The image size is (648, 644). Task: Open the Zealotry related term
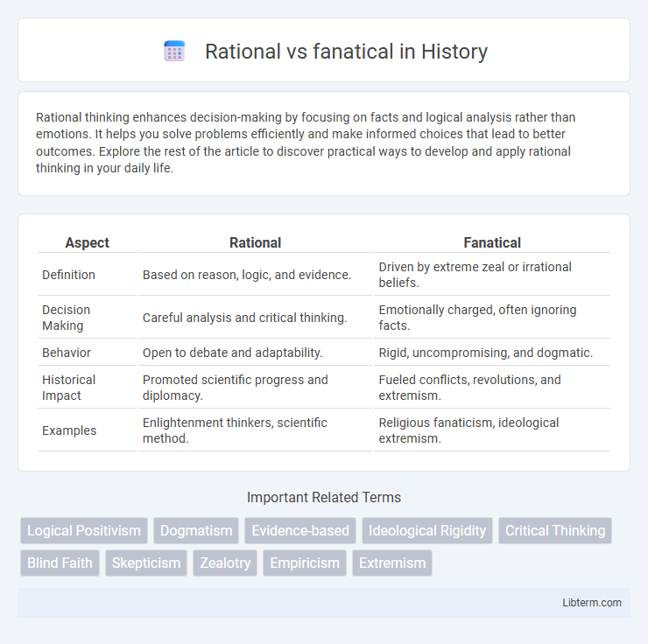225,563
